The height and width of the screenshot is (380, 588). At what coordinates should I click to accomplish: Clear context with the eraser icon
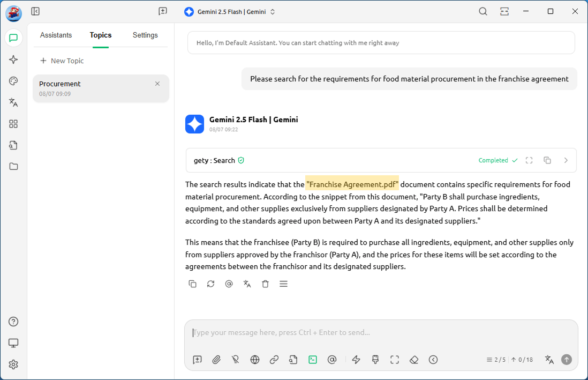(414, 360)
